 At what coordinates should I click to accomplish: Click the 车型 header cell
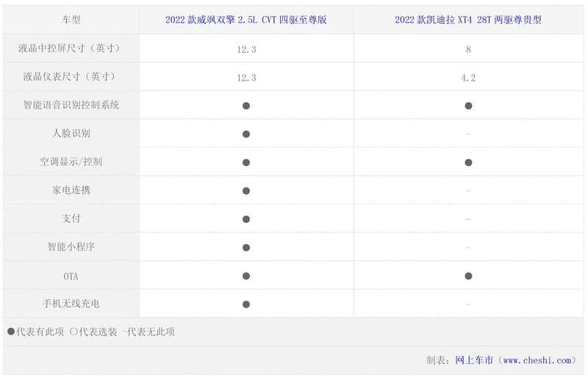(x=71, y=20)
